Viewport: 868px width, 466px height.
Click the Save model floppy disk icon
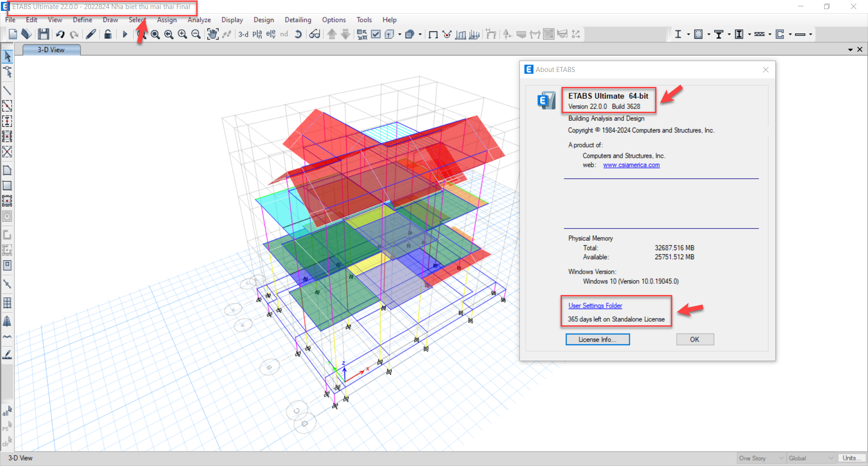43,34
